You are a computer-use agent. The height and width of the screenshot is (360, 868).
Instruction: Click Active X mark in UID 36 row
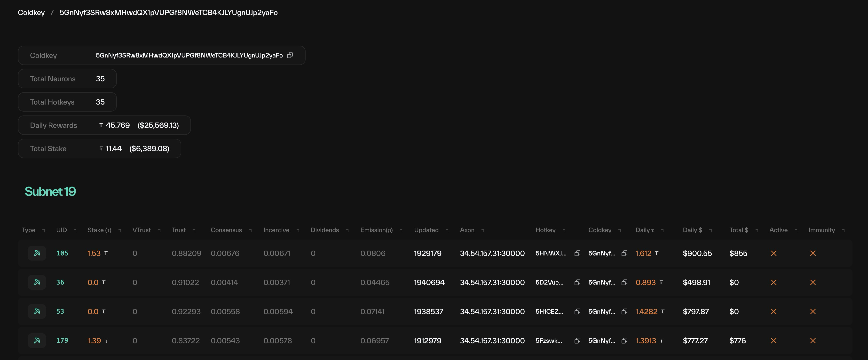(774, 282)
